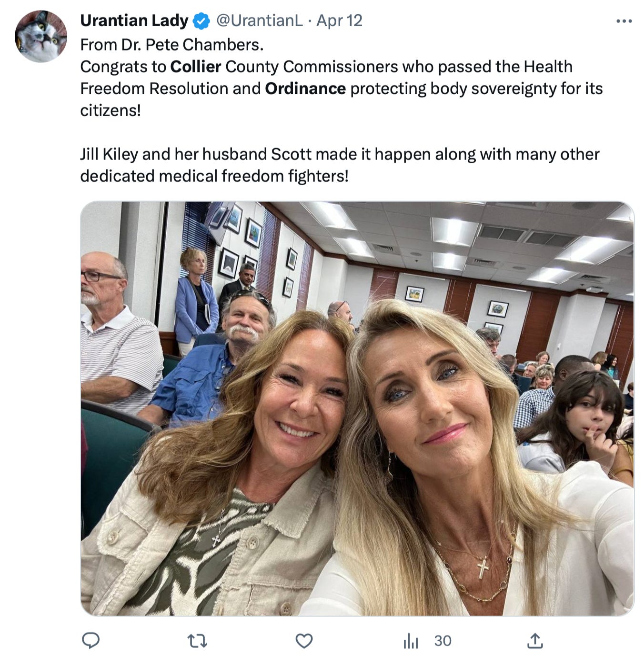Click the retweet arrows icon
The height and width of the screenshot is (655, 644).
click(197, 641)
